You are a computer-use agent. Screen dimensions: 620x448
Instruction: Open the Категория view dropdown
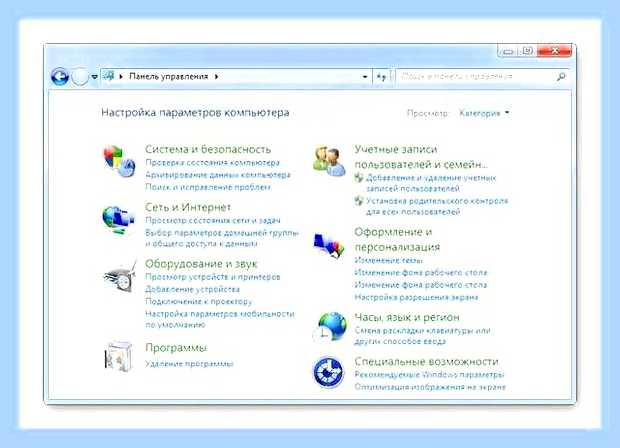484,113
